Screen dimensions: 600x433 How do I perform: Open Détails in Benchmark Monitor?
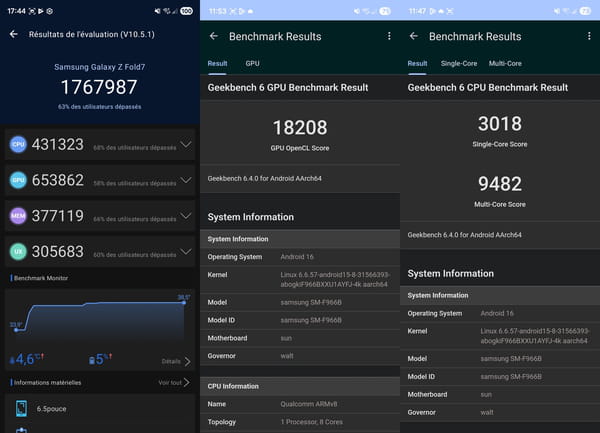175,361
